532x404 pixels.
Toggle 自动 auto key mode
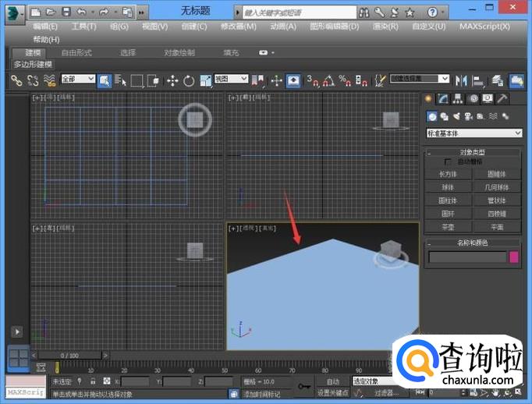click(x=333, y=381)
